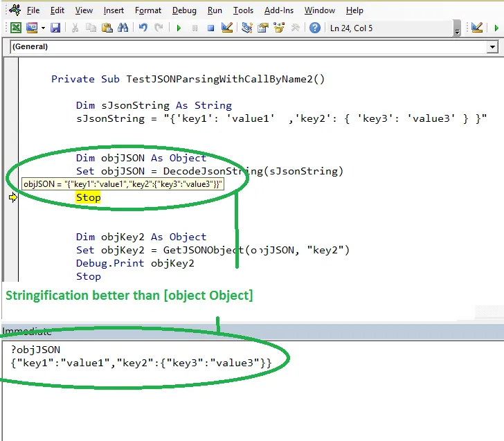The height and width of the screenshot is (441, 504).
Task: Reset execution with the blue stop icon
Action: click(211, 28)
